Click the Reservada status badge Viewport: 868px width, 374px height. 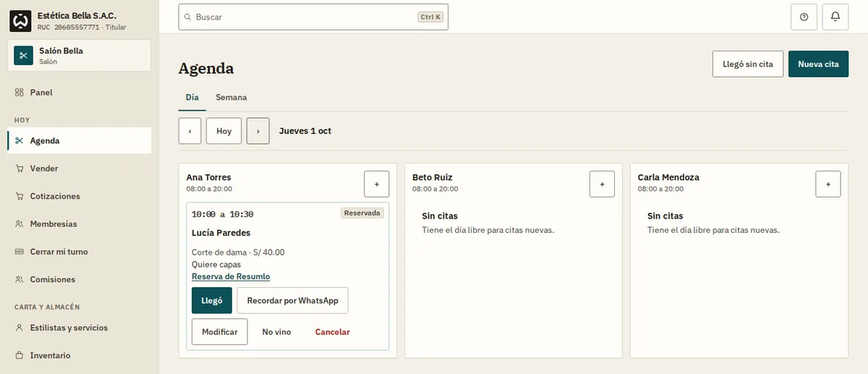[x=362, y=213]
